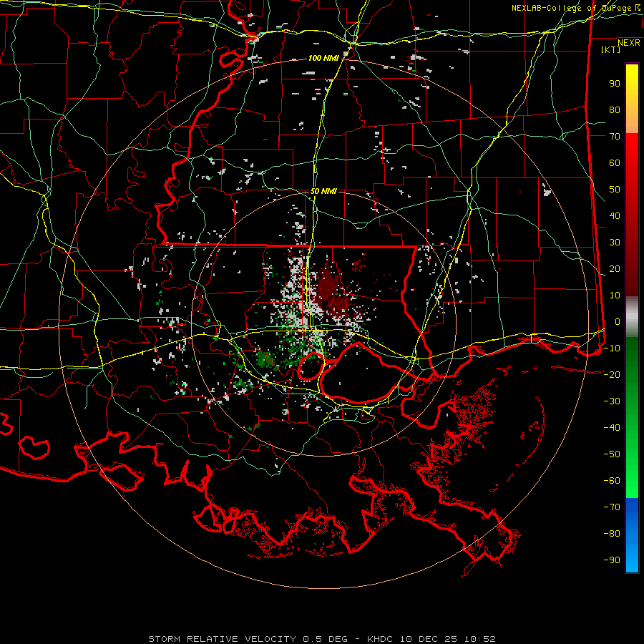Click the large lake outline southeast of radar
Screen dimensions: 644x644
tap(361, 371)
